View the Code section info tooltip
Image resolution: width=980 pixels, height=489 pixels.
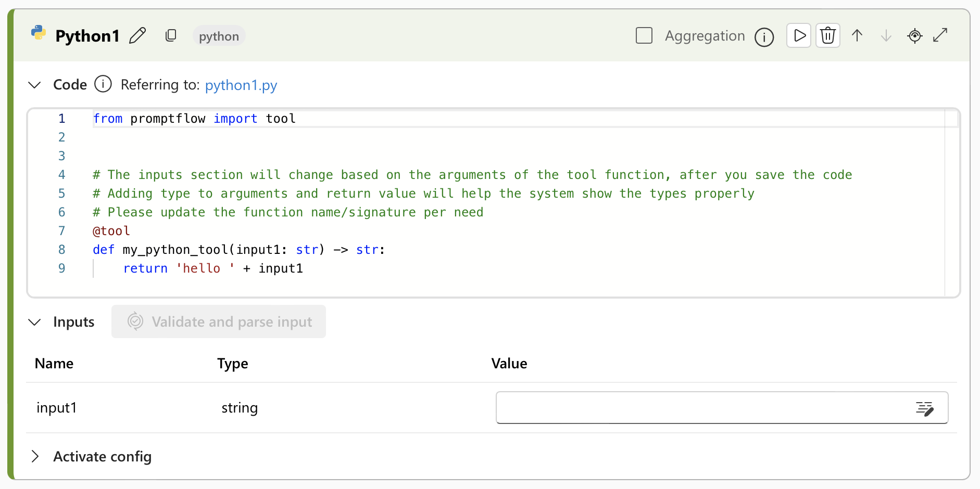103,84
